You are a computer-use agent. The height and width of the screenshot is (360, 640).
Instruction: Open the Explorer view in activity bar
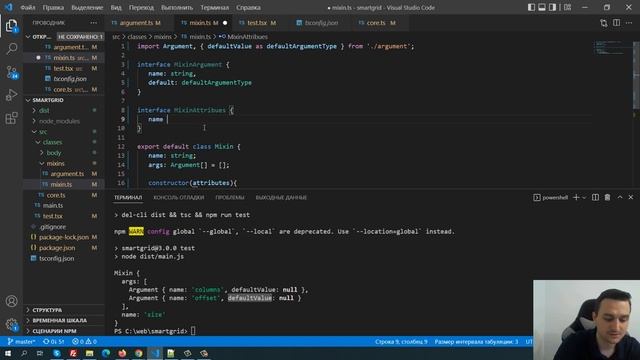pyautogui.click(x=11, y=26)
